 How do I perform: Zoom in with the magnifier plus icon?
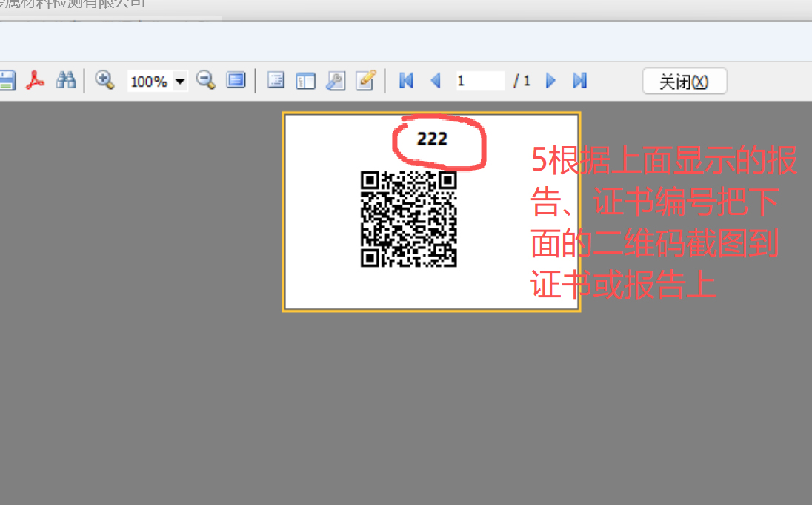click(104, 80)
